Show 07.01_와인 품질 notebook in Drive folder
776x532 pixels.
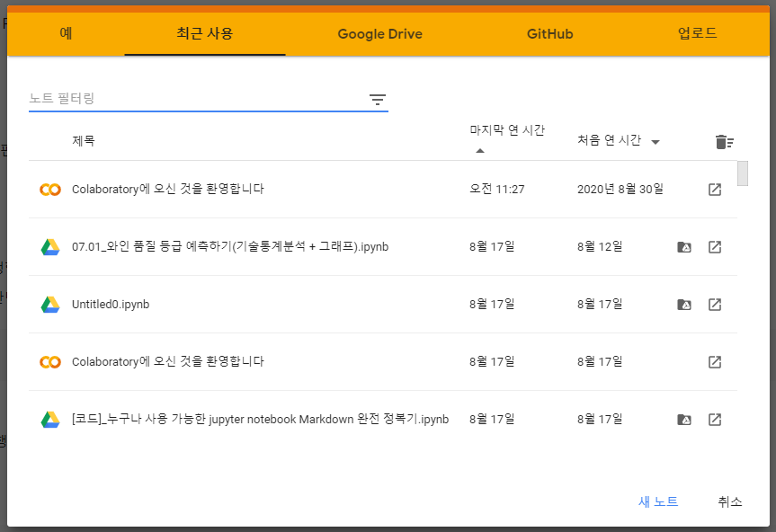[684, 247]
